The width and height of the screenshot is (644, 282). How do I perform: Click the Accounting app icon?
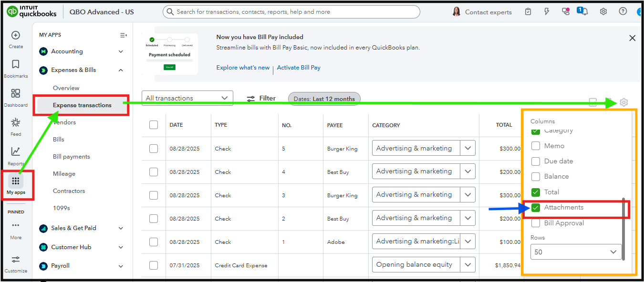pyautogui.click(x=43, y=51)
